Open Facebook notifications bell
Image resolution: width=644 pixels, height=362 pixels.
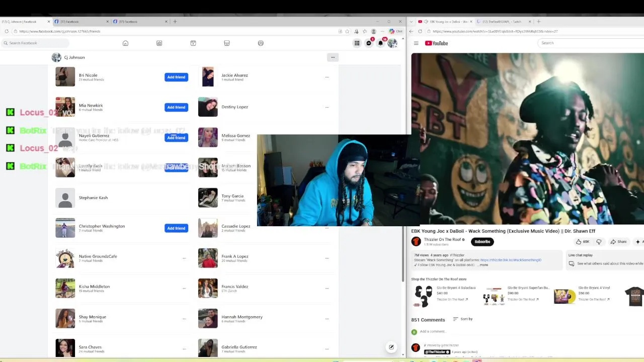380,43
